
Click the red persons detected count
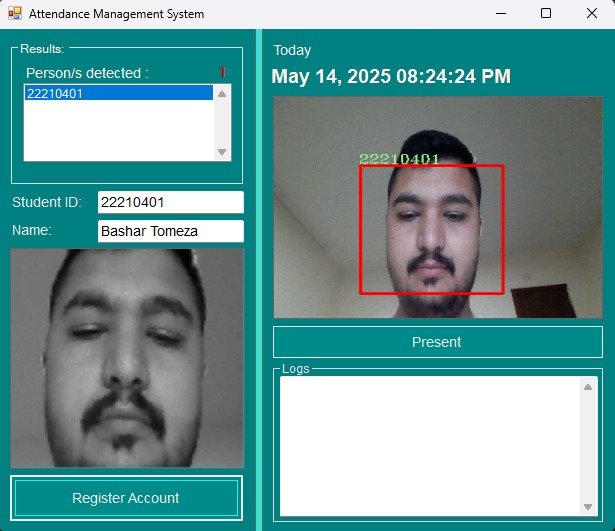(x=223, y=72)
